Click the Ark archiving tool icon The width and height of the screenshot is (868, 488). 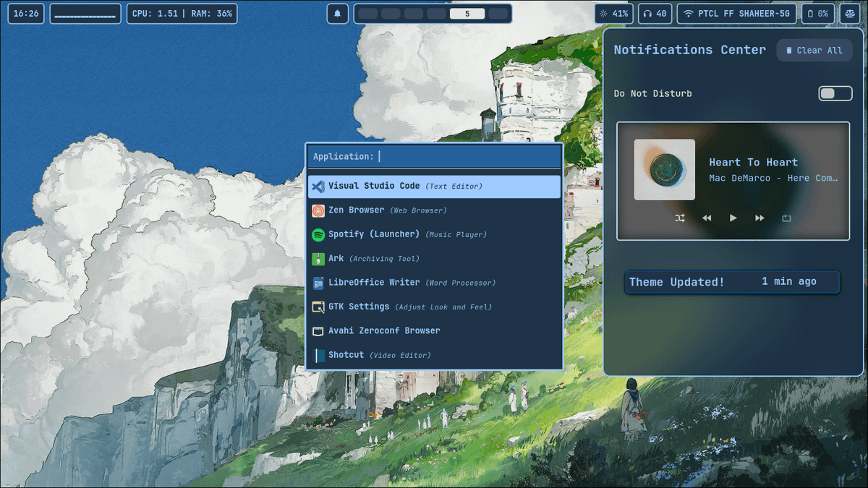(318, 259)
